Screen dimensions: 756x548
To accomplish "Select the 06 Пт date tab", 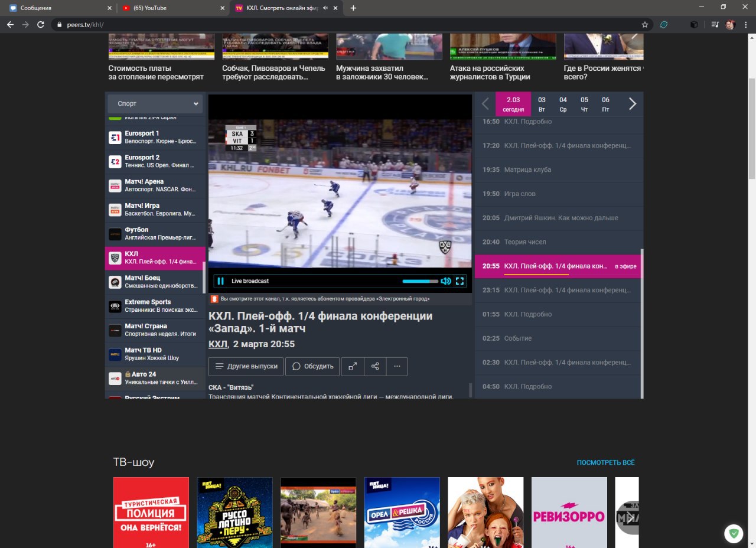I will tap(605, 104).
